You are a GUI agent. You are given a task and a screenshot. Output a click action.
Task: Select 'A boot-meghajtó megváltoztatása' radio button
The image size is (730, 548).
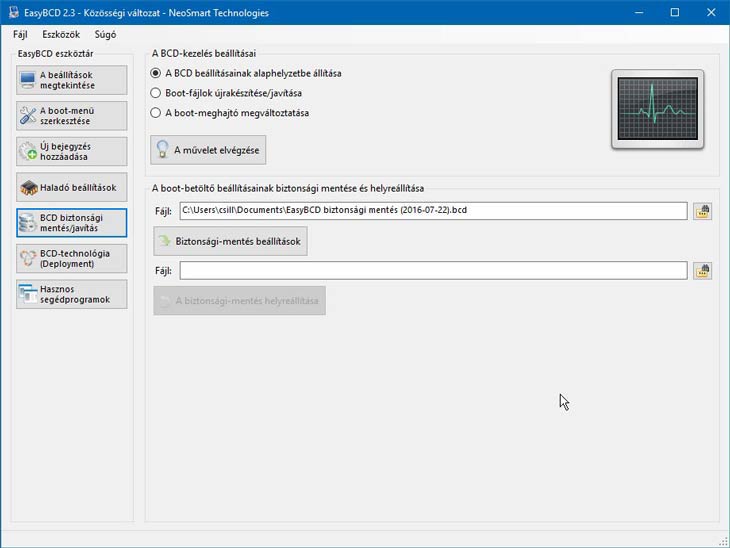coord(155,113)
